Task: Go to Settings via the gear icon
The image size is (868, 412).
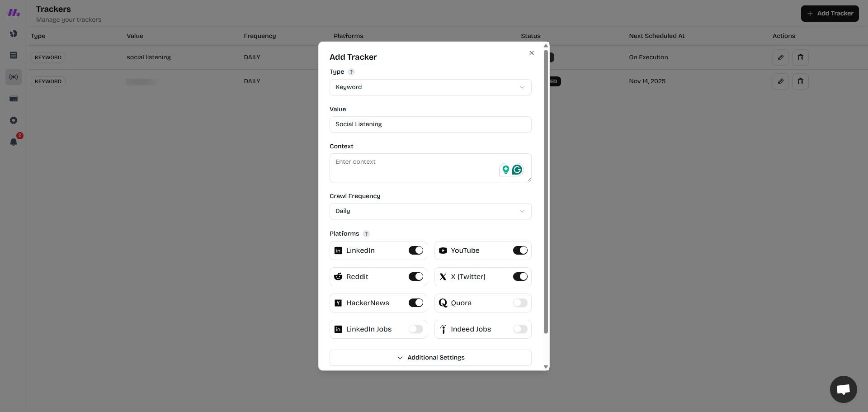Action: click(x=14, y=120)
